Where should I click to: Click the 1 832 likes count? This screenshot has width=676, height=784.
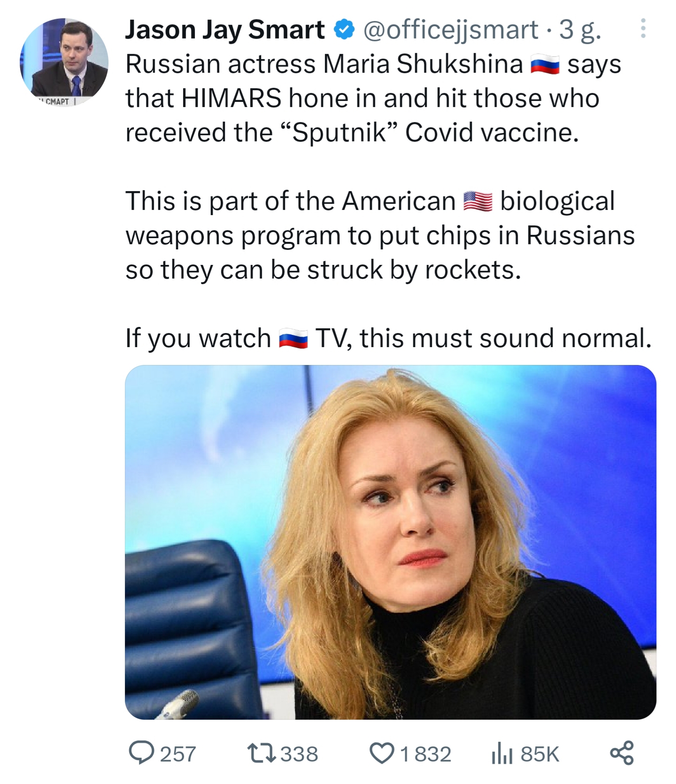(425, 754)
